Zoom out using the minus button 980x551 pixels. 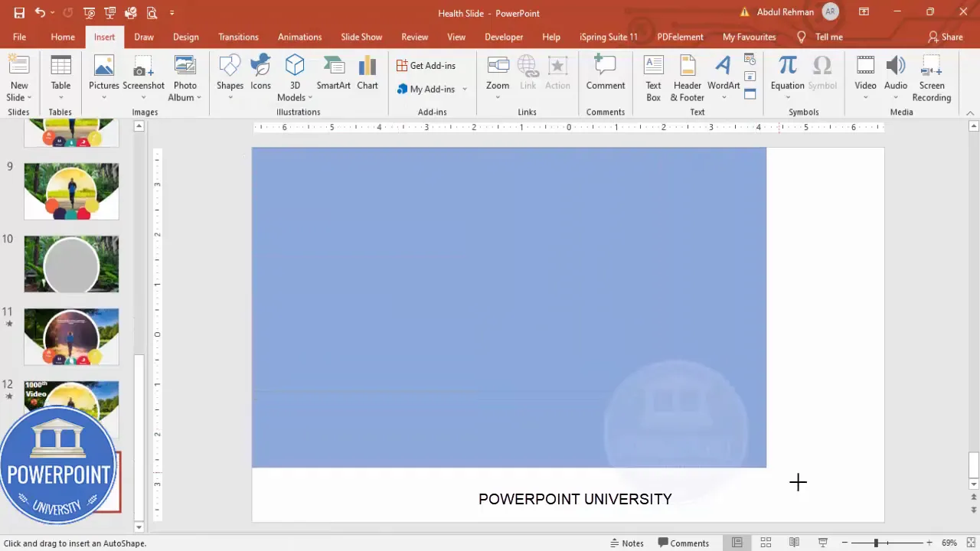tap(844, 543)
